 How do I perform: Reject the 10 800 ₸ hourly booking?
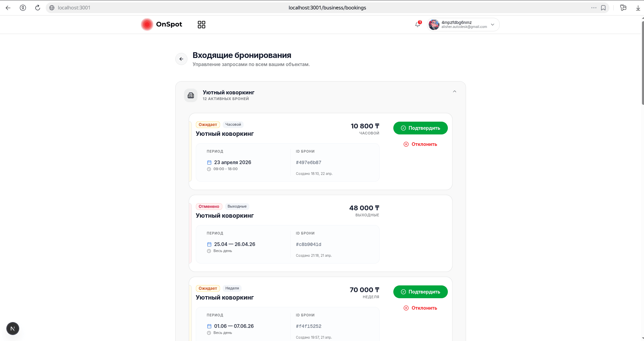[x=421, y=144]
